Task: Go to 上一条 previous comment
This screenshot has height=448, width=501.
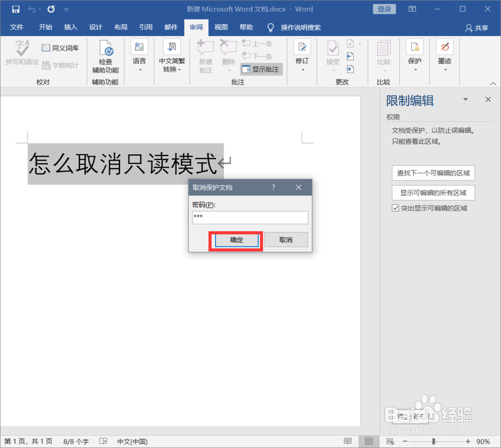Action: point(257,44)
